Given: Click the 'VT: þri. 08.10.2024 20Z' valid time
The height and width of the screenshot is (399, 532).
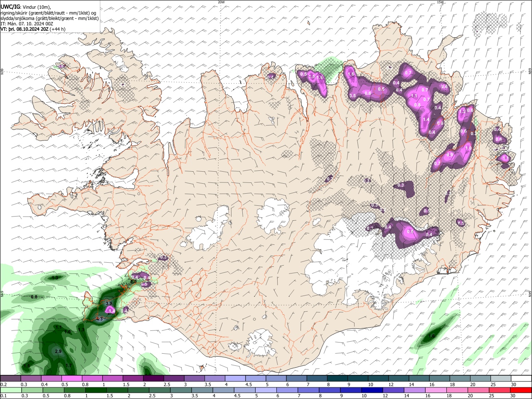Looking at the screenshot, I should point(24,30).
